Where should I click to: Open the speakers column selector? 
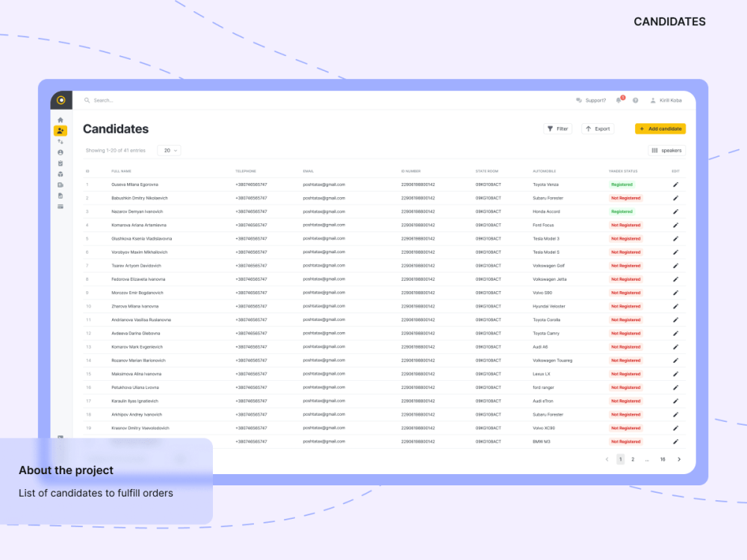(666, 151)
